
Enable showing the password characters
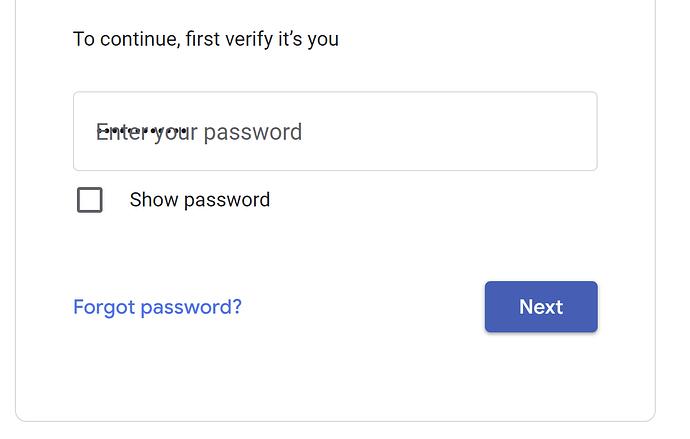tap(90, 200)
